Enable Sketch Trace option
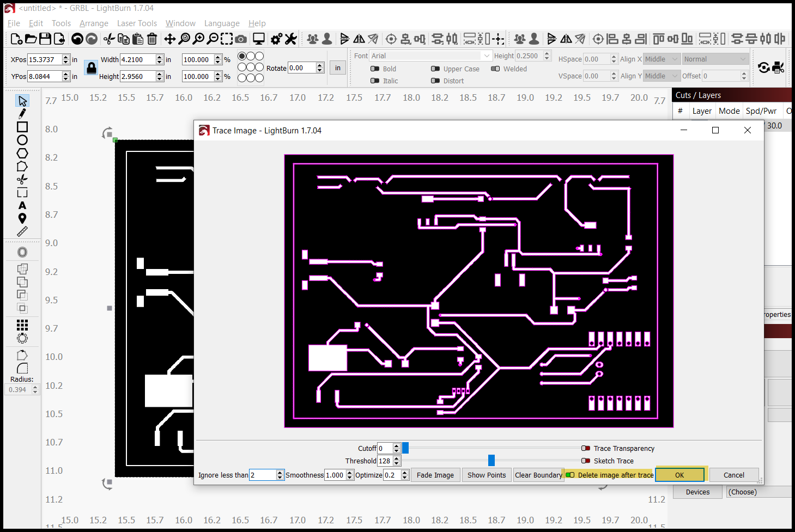This screenshot has width=795, height=532. (586, 461)
